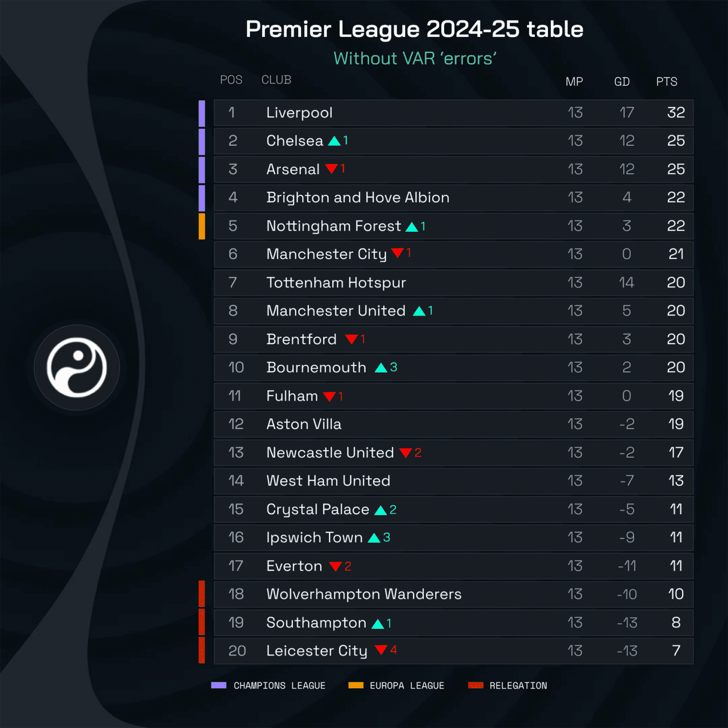The width and height of the screenshot is (728, 728).
Task: Click Manchester United's green up arrow
Action: pos(419,311)
